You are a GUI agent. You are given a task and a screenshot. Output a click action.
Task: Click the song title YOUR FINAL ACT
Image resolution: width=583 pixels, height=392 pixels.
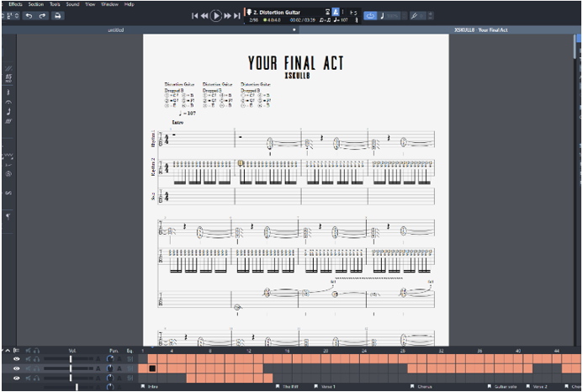[296, 63]
